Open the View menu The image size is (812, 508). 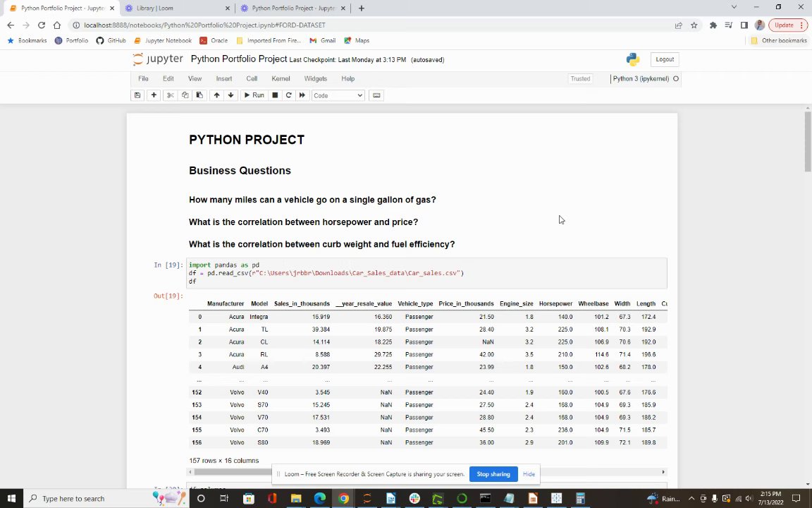point(195,79)
